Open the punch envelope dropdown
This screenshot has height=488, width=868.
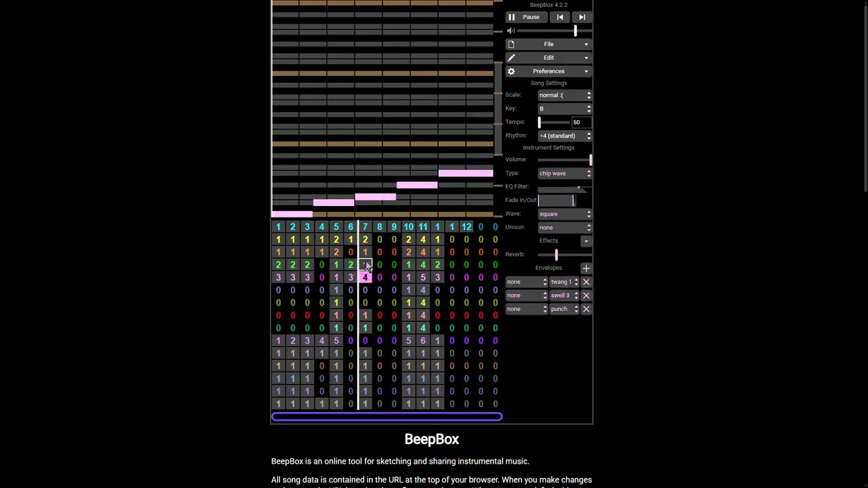(x=564, y=309)
